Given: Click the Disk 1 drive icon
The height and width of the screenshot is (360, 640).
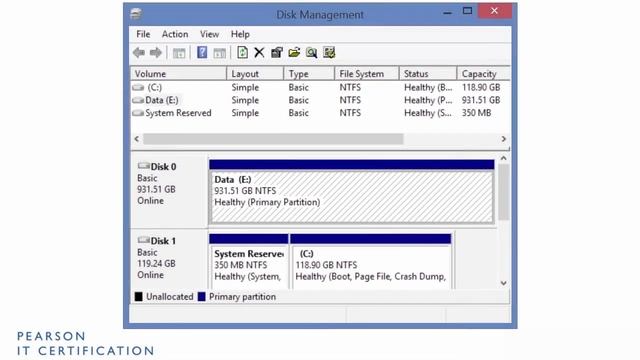Looking at the screenshot, I should (x=143, y=240).
